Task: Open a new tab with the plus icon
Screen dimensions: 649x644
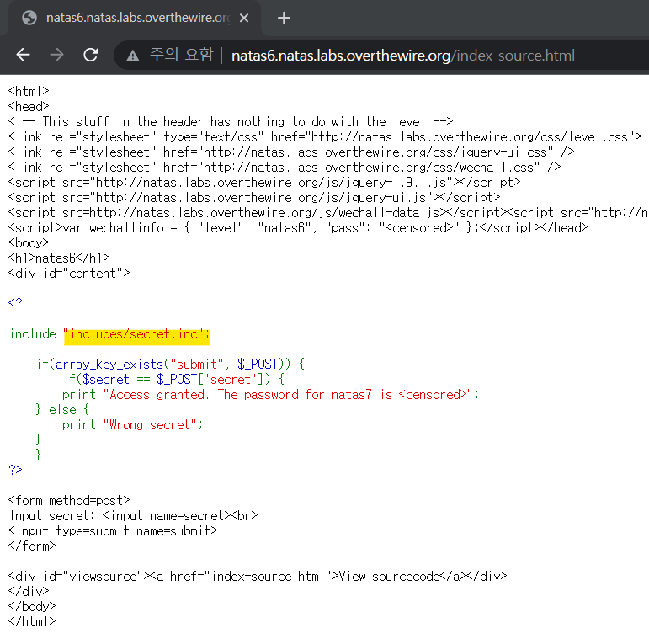Action: 284,18
